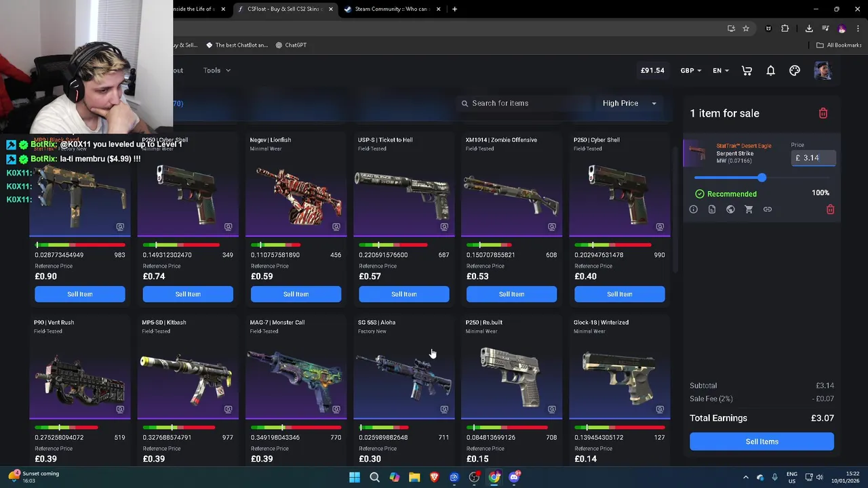Open File Explorer from the taskbar
Image resolution: width=868 pixels, height=488 pixels.
[414, 477]
